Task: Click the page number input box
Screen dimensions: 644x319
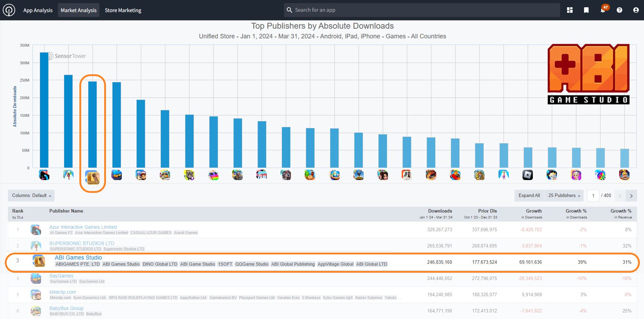Action: pos(593,196)
